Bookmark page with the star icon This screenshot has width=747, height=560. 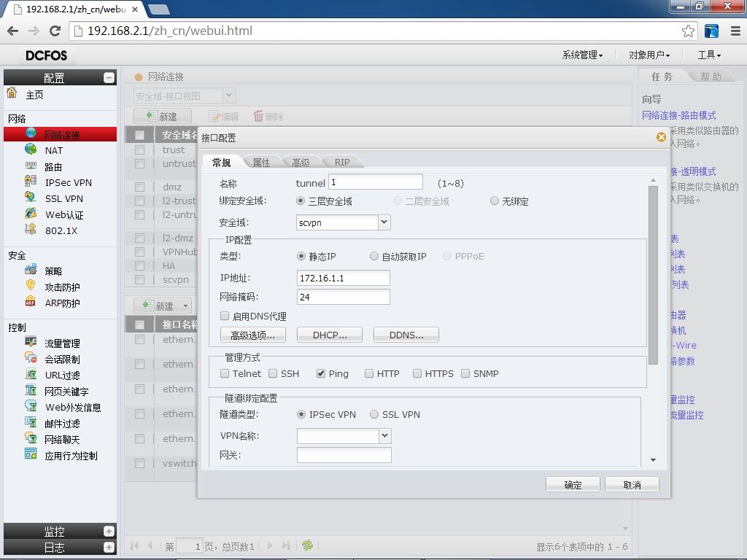point(688,31)
